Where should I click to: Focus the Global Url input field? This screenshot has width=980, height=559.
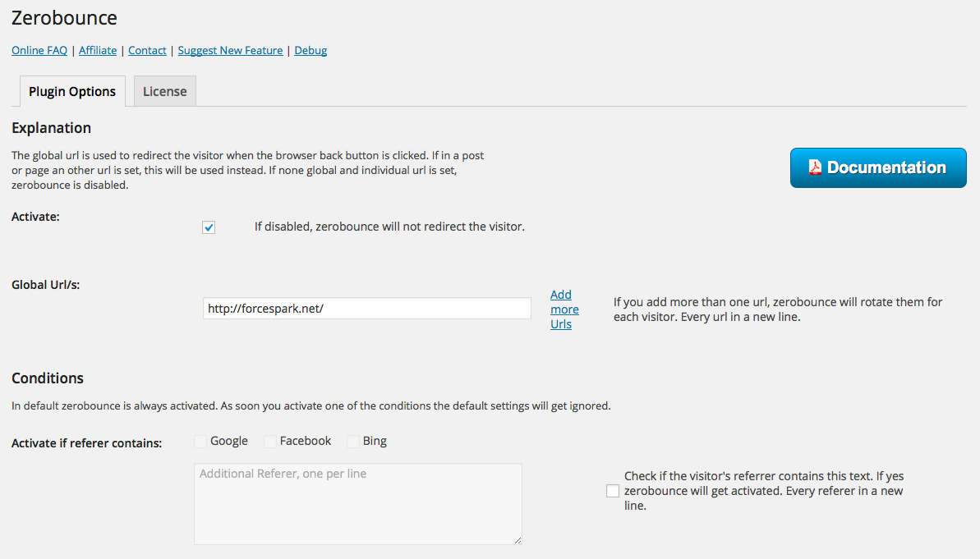click(x=367, y=309)
